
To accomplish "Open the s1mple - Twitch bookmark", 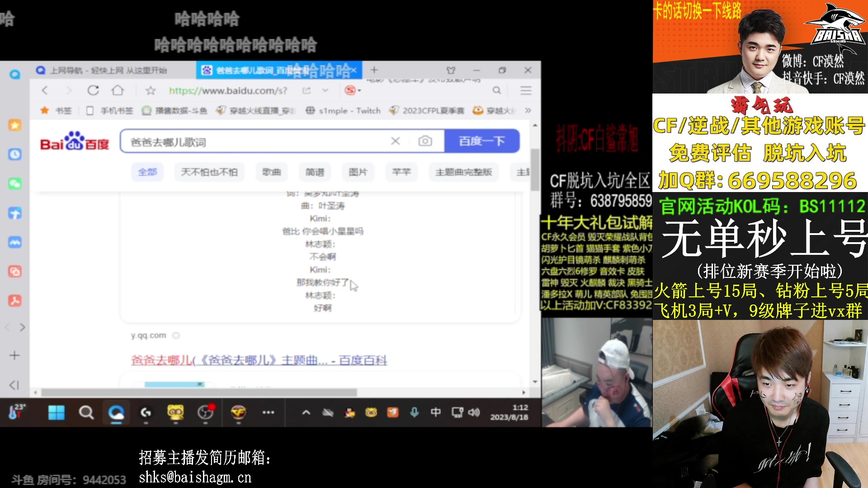I will 343,111.
